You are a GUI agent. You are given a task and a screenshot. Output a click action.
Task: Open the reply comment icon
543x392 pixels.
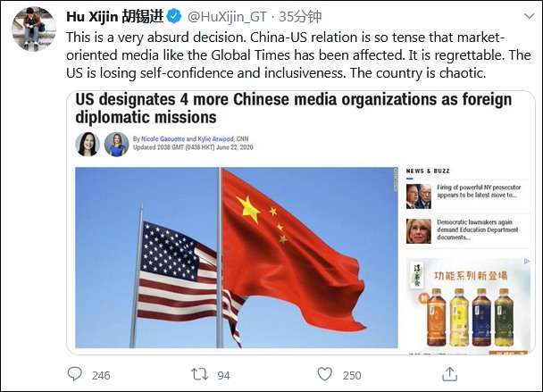(74, 374)
